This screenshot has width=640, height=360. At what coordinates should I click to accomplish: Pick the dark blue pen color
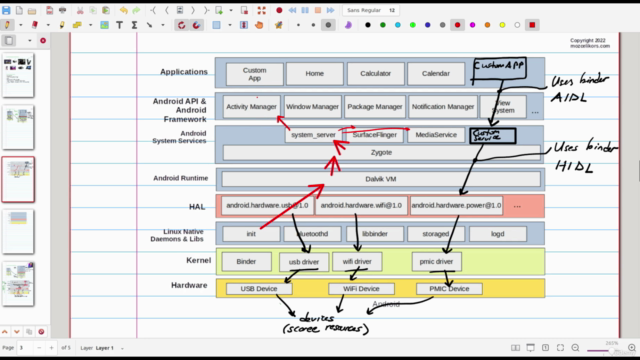click(x=427, y=25)
